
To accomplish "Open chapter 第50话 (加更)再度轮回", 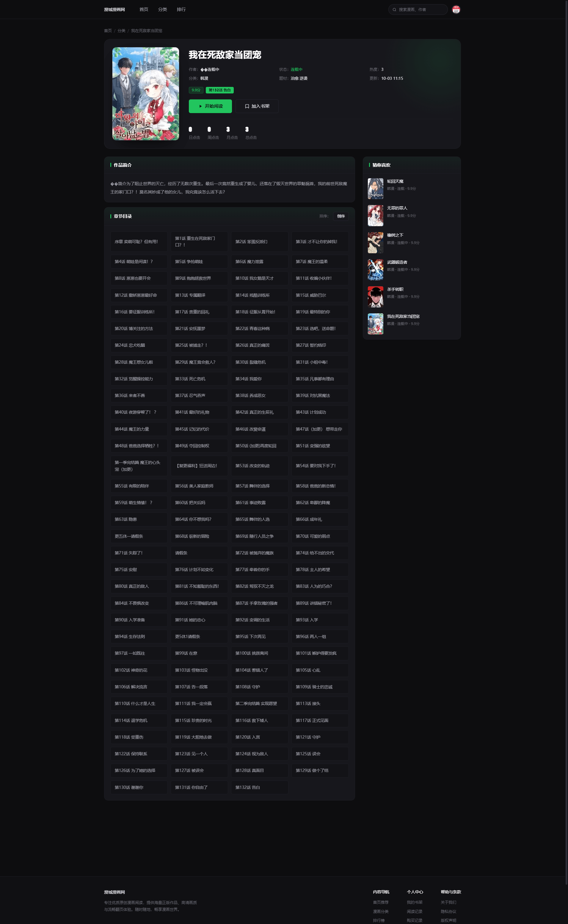I will coord(260,446).
